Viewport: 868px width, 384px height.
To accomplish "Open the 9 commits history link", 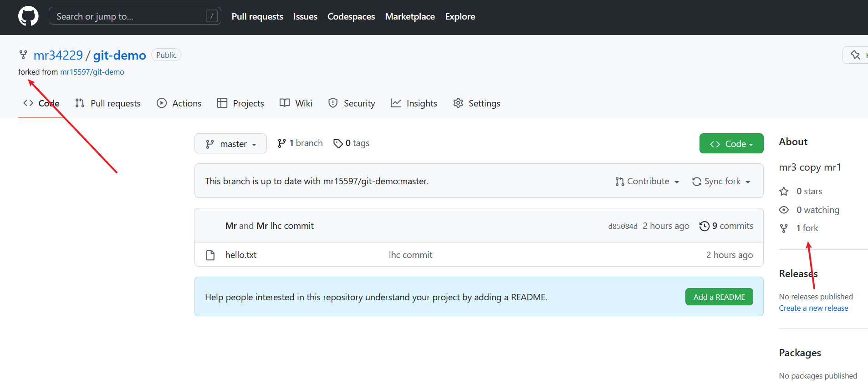I will [726, 226].
